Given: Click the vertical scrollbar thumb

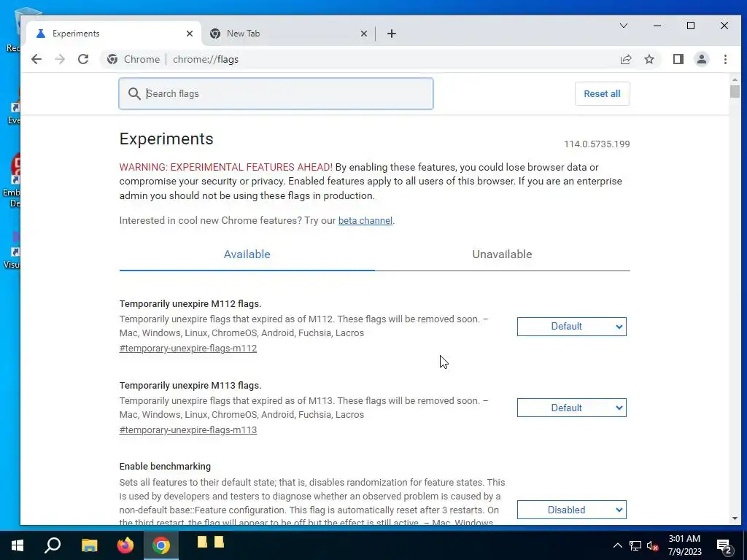Looking at the screenshot, I should pyautogui.click(x=735, y=91).
